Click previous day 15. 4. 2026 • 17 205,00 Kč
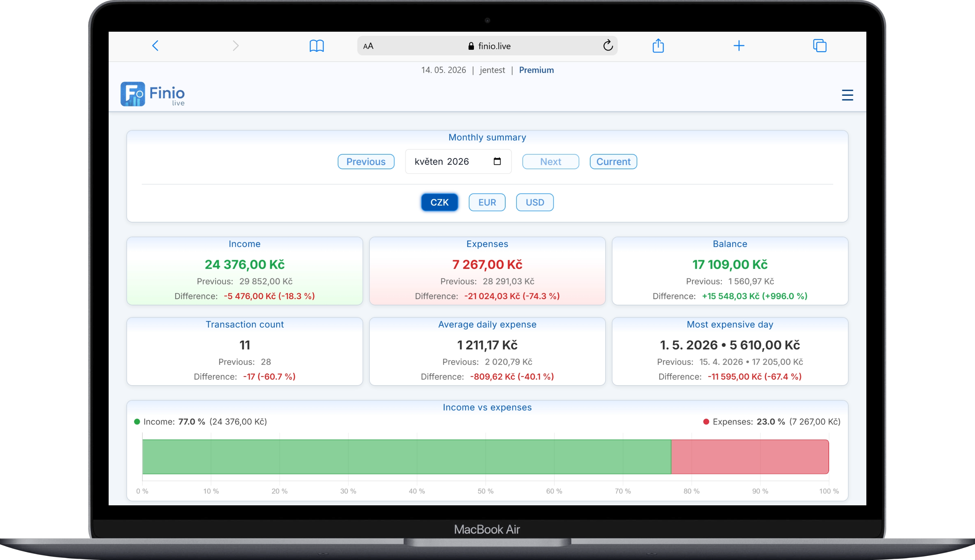975x560 pixels. tap(751, 362)
